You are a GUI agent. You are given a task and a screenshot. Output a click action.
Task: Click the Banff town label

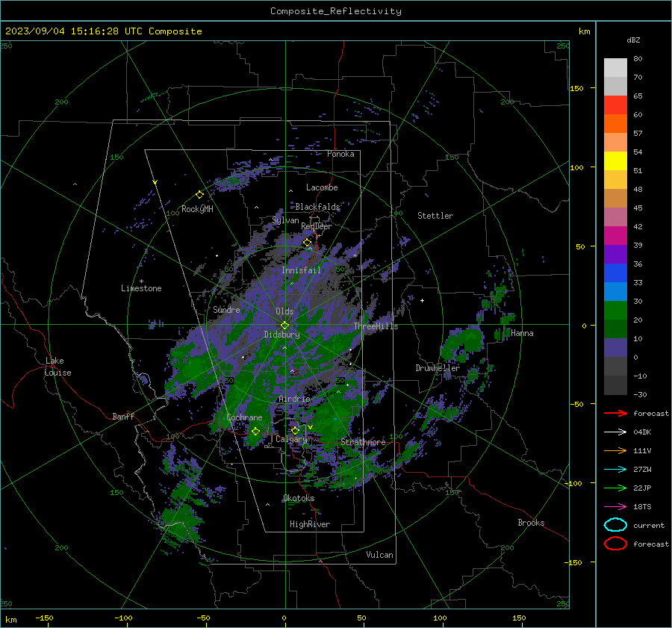tap(123, 416)
